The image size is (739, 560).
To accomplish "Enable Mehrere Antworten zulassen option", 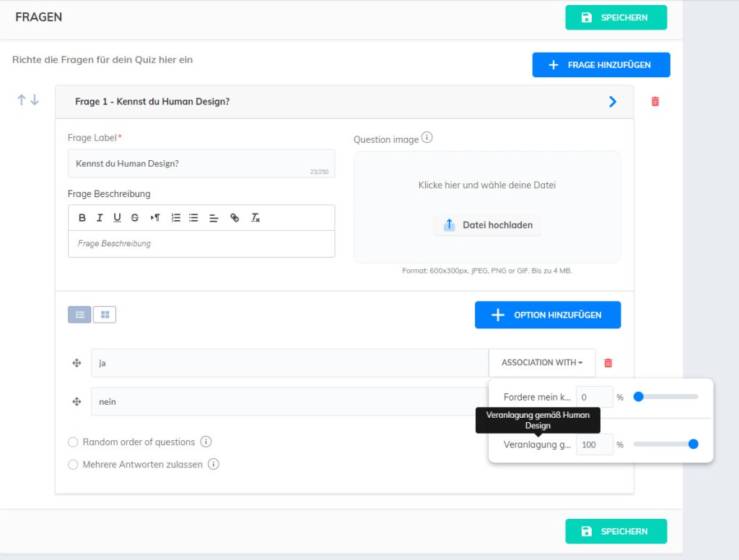I will pos(73,465).
